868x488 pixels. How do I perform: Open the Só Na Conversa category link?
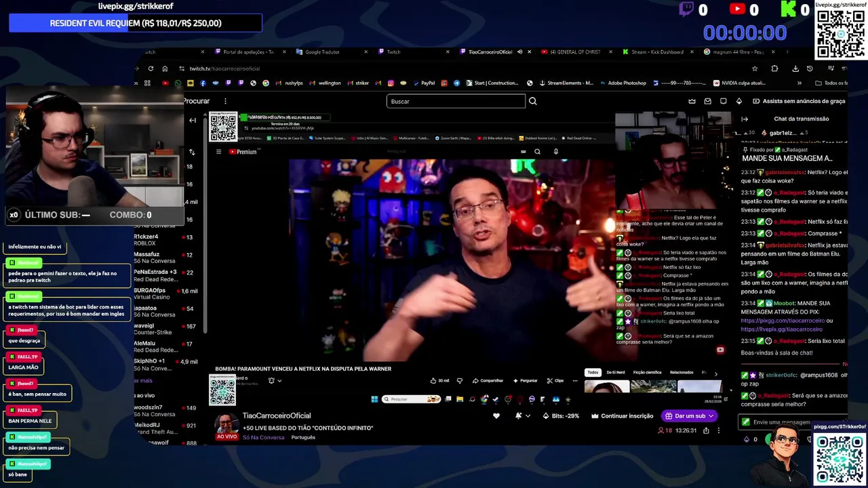pyautogui.click(x=264, y=437)
